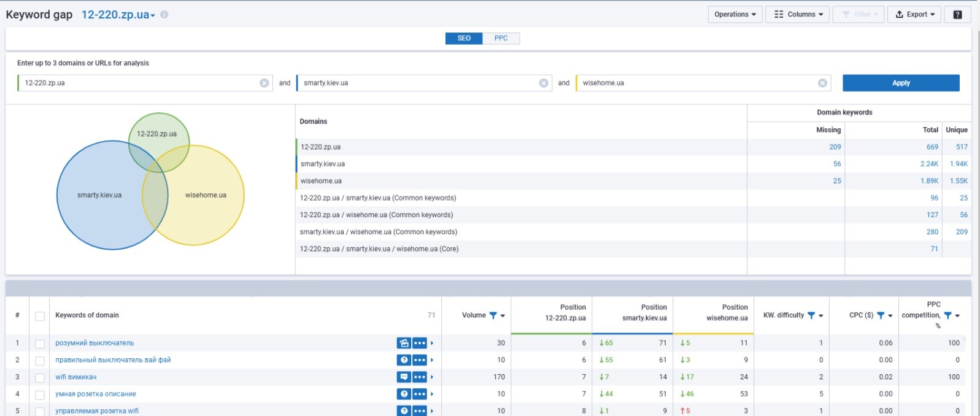This screenshot has height=416, width=980.
Task: Open keyword link правильный выключатель вай фай
Action: 113,360
